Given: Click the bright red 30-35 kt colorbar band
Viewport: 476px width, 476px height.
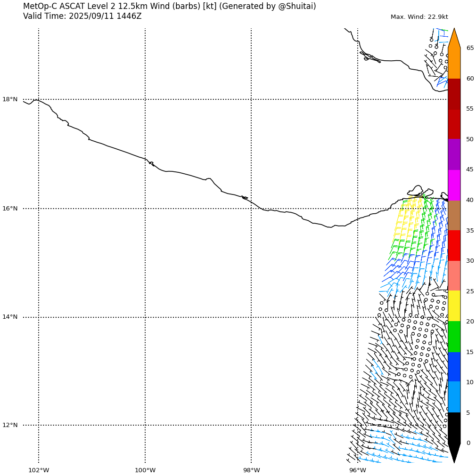Looking at the screenshot, I should [454, 246].
